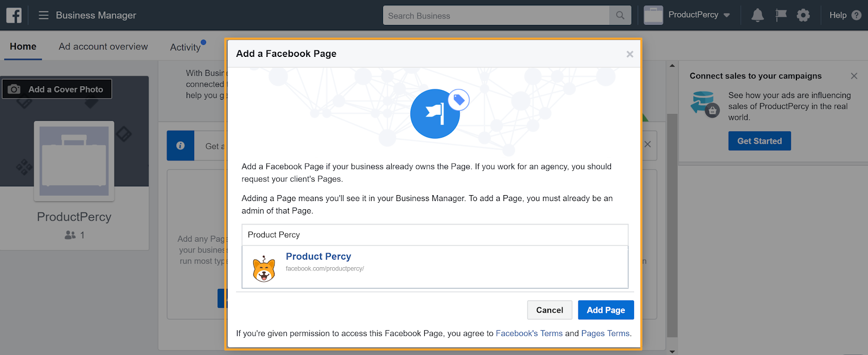This screenshot has width=868, height=355.
Task: Open the Business Manager hamburger menu
Action: click(x=43, y=15)
